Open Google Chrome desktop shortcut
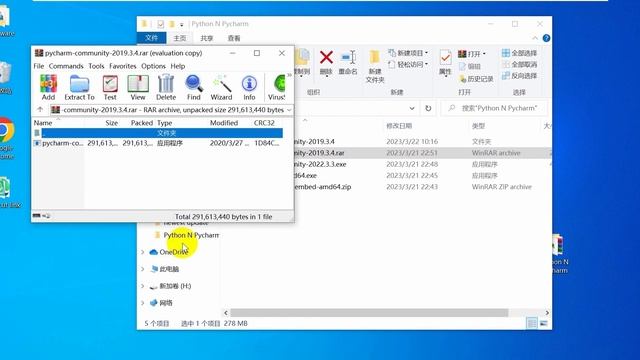Viewport: 640px width, 360px height. coord(6,138)
